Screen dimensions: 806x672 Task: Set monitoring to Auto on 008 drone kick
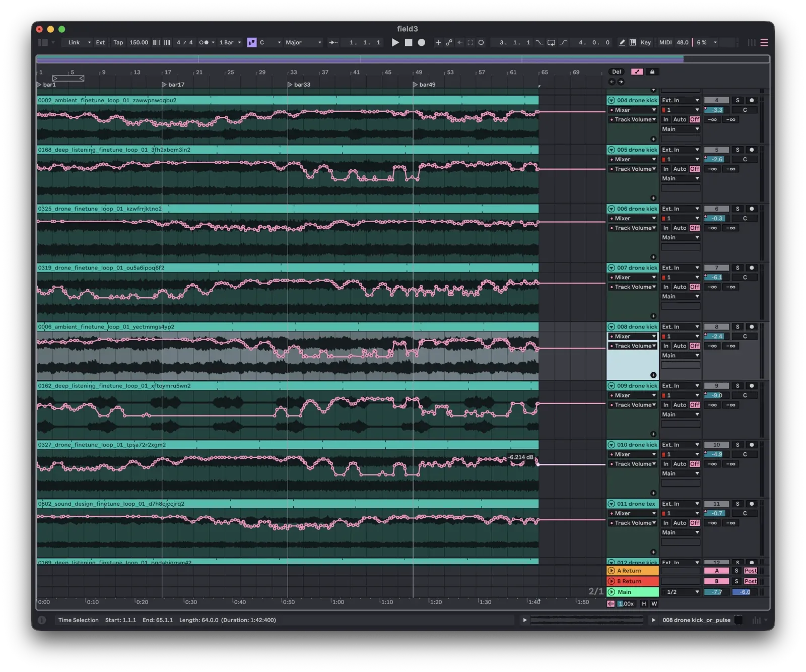(680, 346)
